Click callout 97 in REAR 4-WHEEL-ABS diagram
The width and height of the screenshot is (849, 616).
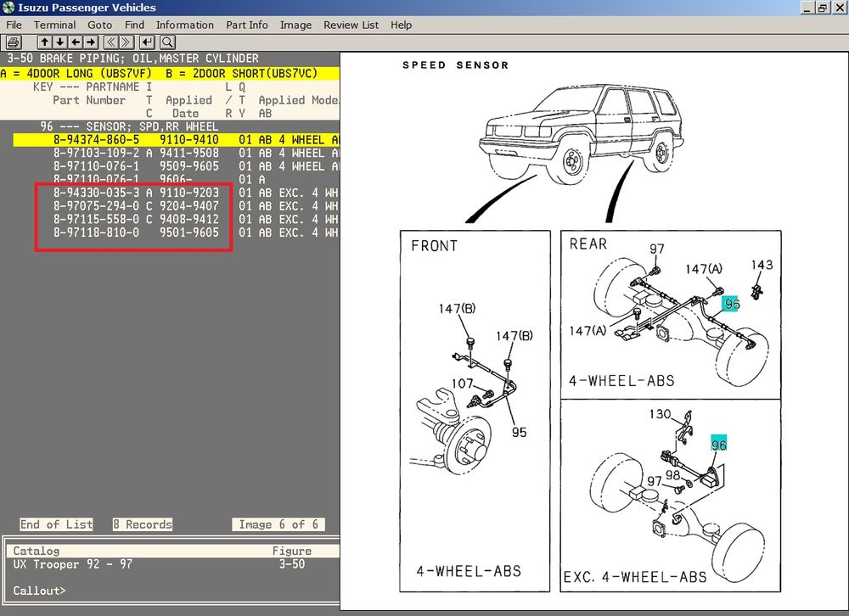tap(657, 249)
